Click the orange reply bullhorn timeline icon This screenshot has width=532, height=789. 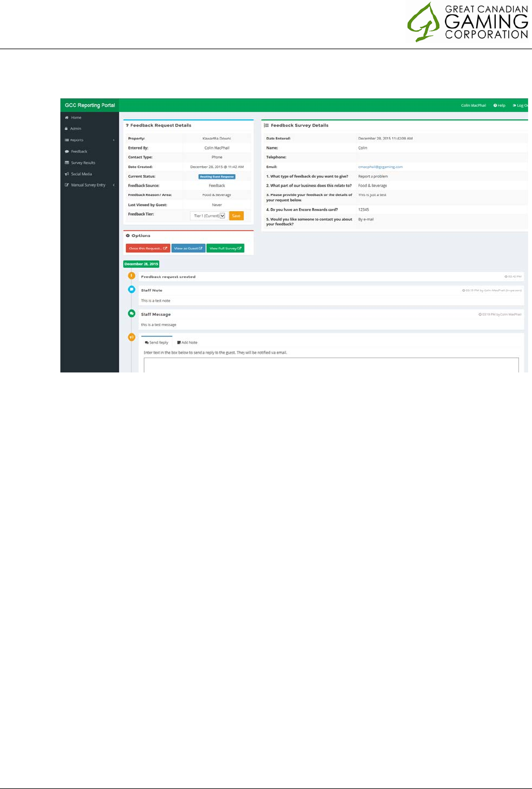coord(132,337)
